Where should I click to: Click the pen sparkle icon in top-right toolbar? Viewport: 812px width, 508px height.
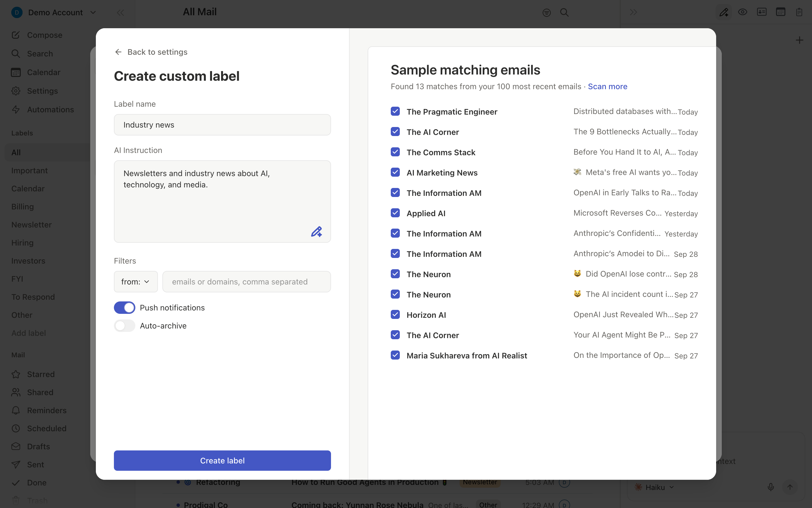tap(724, 12)
